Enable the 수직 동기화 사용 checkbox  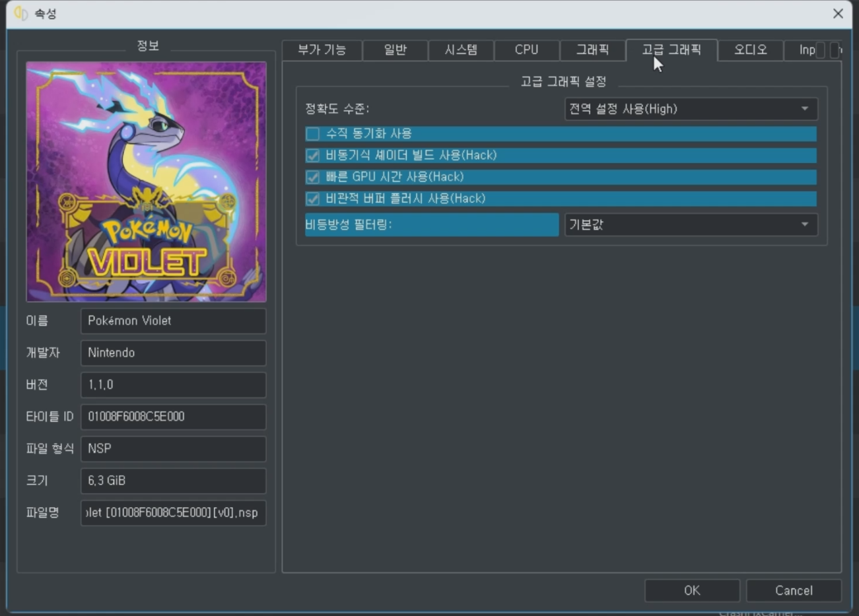(312, 134)
